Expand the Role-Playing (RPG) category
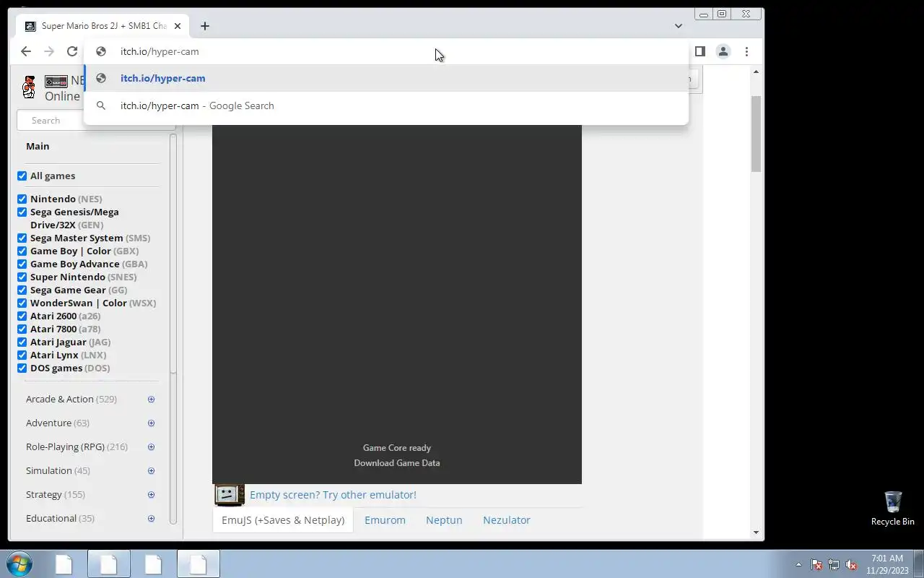This screenshot has width=924, height=578. click(x=151, y=447)
